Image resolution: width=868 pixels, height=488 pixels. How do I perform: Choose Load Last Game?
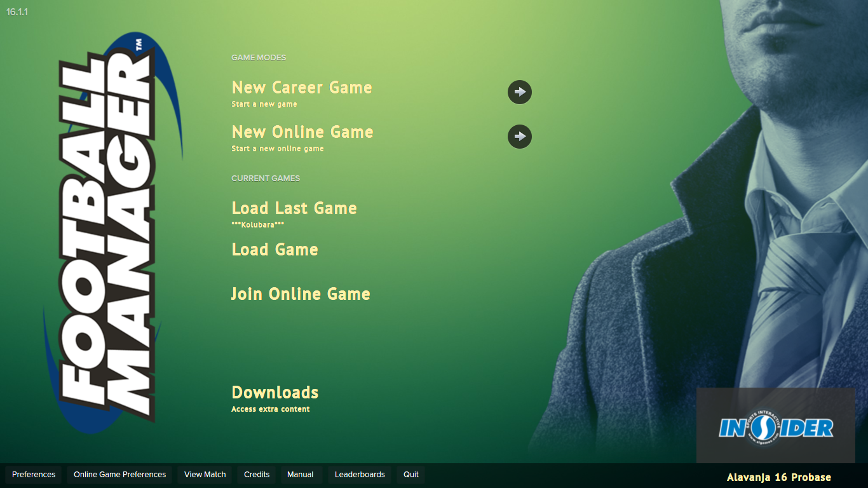(294, 208)
